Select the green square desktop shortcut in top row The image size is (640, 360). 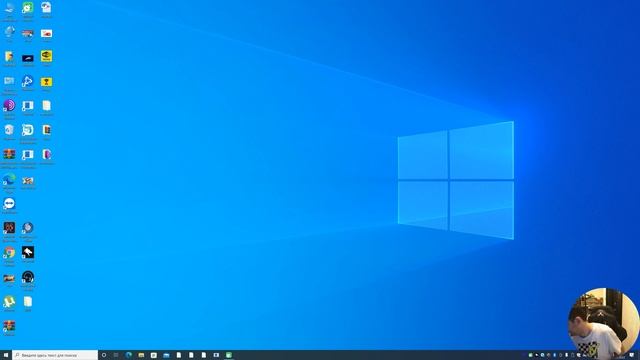pos(28,8)
